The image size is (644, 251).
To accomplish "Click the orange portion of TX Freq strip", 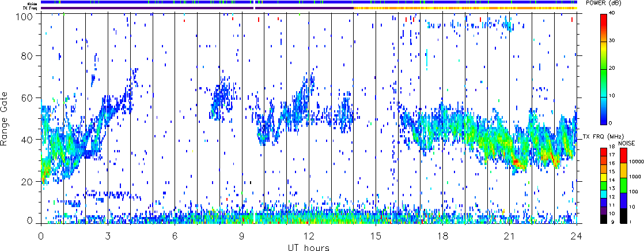I will click(465, 8).
